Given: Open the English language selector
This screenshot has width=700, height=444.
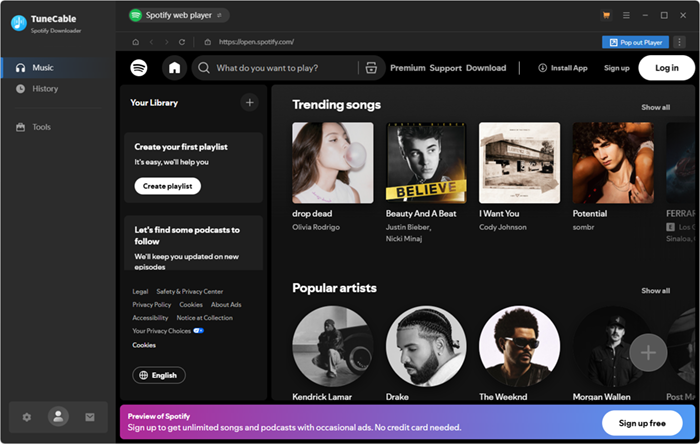Looking at the screenshot, I should click(x=159, y=375).
